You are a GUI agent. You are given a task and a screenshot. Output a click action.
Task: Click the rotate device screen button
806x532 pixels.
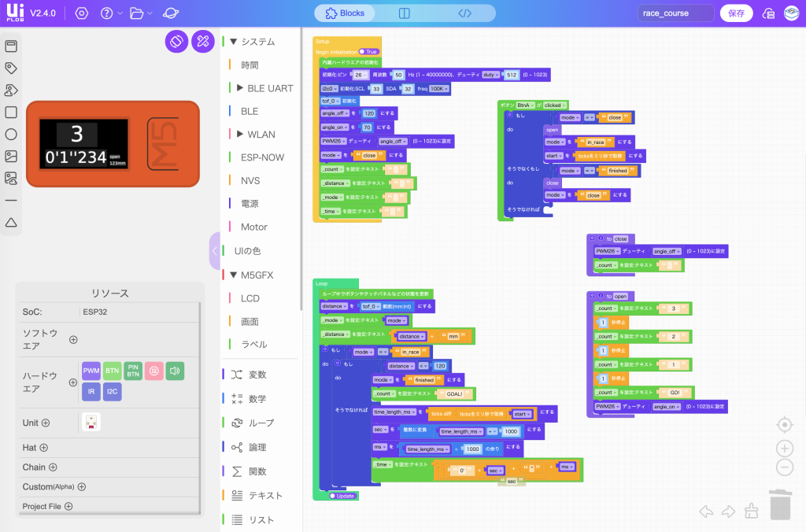click(176, 41)
